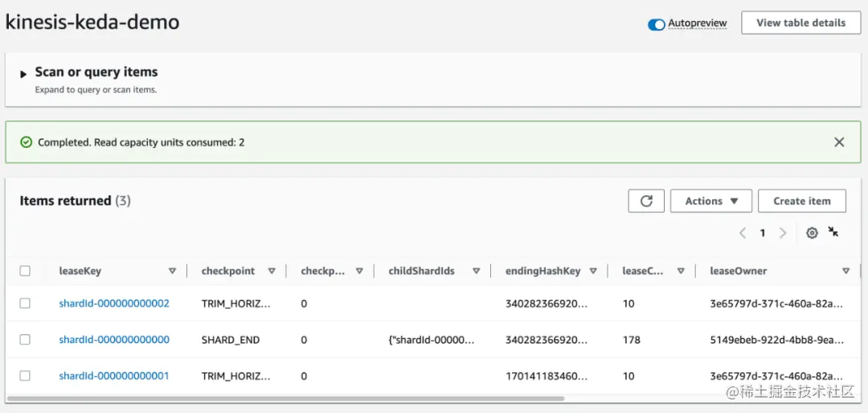Image resolution: width=868 pixels, height=413 pixels.
Task: Sort by truncated checkp... column arrow
Action: coord(359,271)
